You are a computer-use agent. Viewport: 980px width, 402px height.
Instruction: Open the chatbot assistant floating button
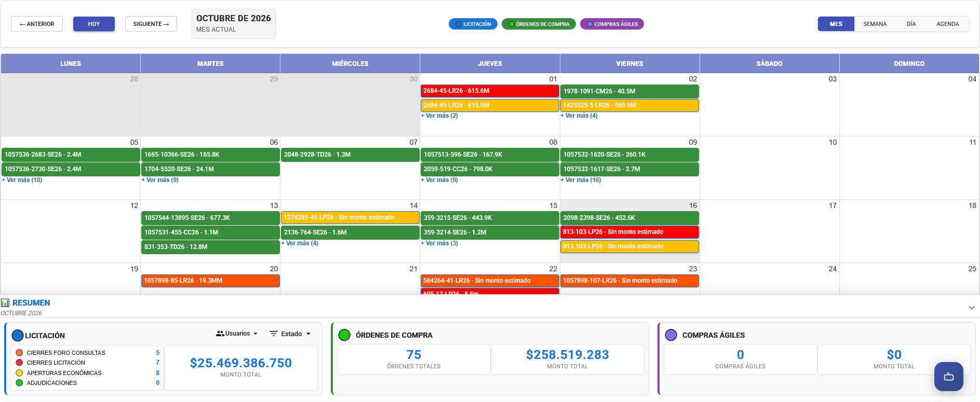click(x=948, y=377)
